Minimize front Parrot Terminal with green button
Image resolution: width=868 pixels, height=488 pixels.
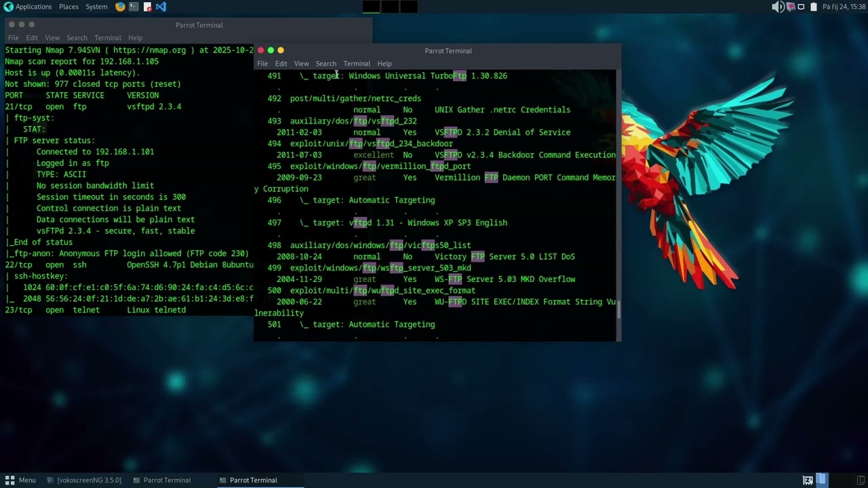pyautogui.click(x=271, y=50)
